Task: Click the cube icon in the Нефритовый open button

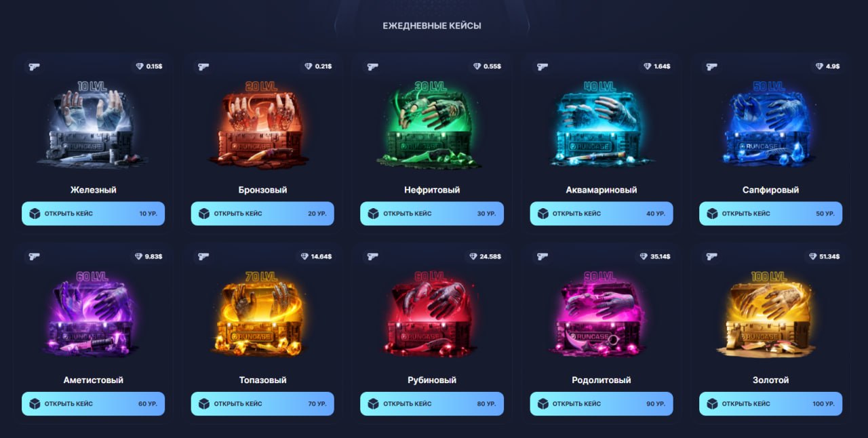Action: click(373, 214)
